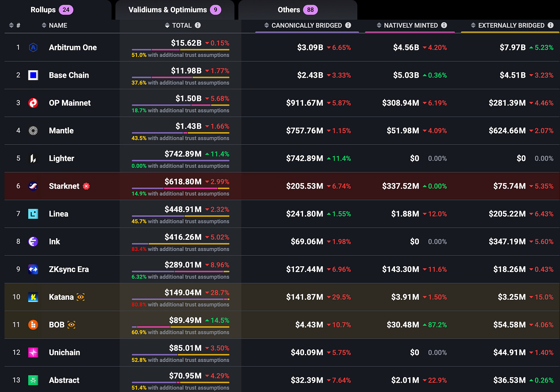Viewport: 560px width, 392px height.
Task: Click the Katana yellow eye review badge
Action: pos(80,297)
